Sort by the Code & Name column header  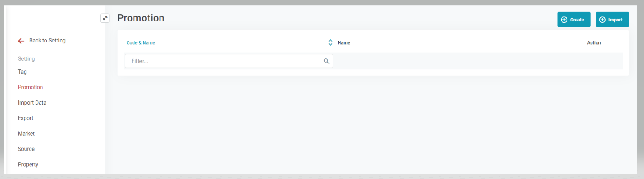[141, 43]
